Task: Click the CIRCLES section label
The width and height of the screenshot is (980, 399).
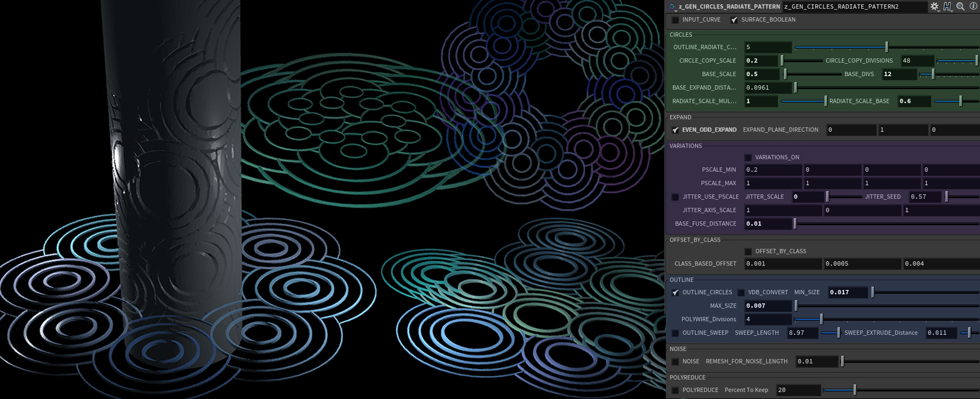Action: (680, 35)
